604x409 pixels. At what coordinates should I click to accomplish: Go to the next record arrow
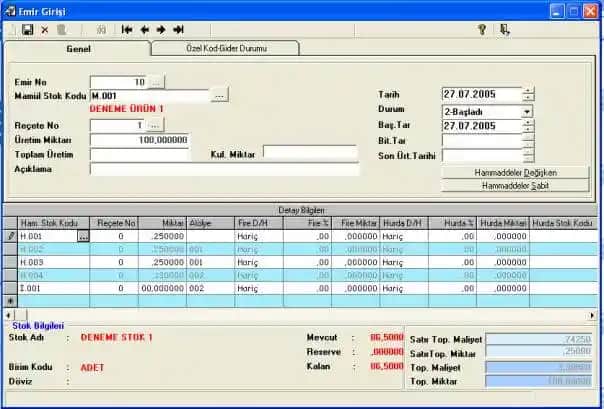tap(161, 30)
